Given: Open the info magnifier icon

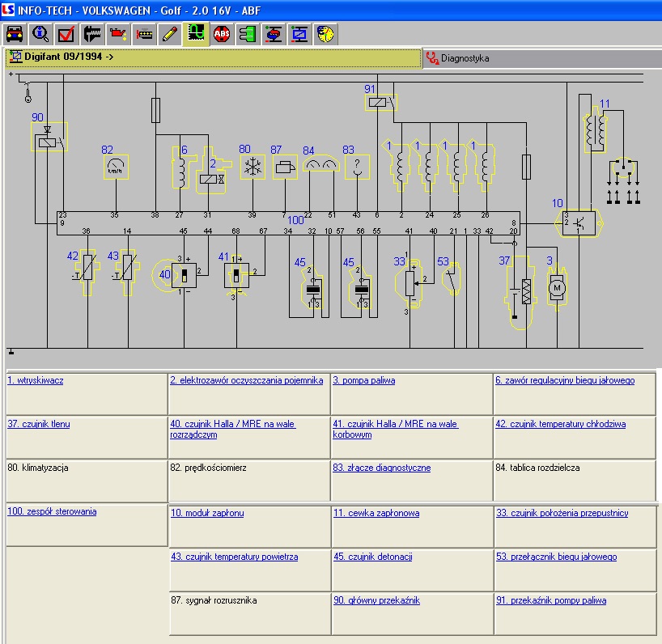Looking at the screenshot, I should 40,34.
